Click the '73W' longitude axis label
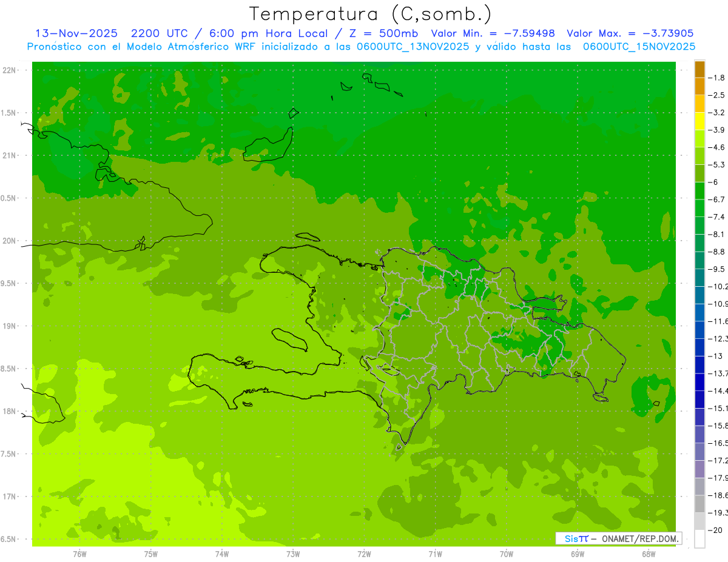The image size is (728, 562). point(293,554)
